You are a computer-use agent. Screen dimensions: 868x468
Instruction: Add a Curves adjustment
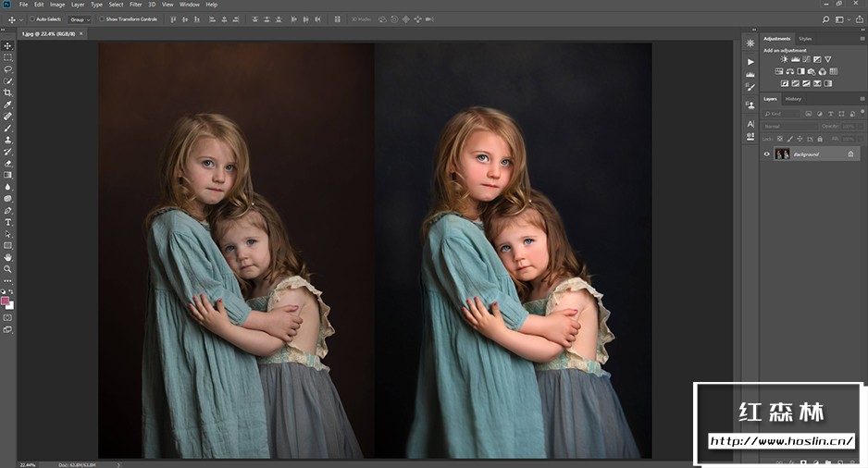(x=806, y=59)
